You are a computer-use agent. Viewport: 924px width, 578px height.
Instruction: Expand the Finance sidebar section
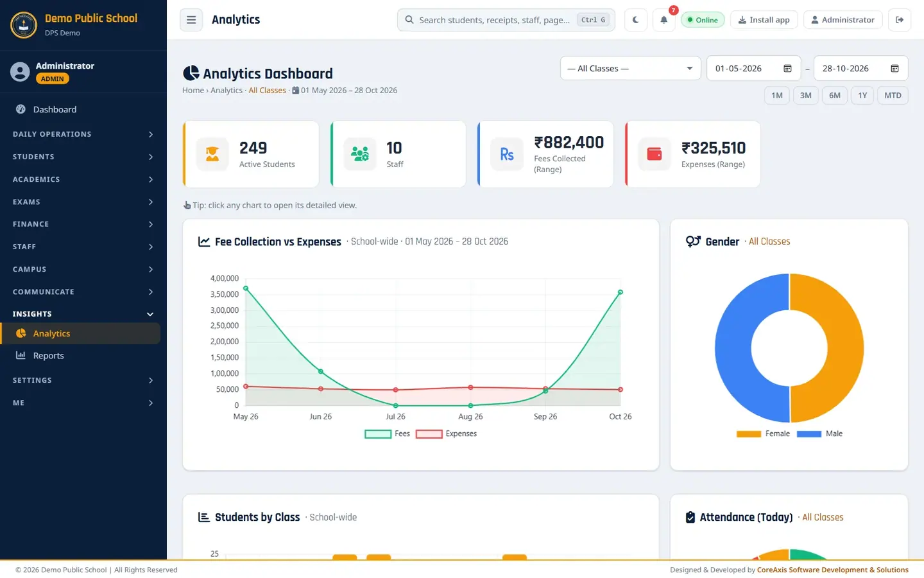click(x=83, y=224)
